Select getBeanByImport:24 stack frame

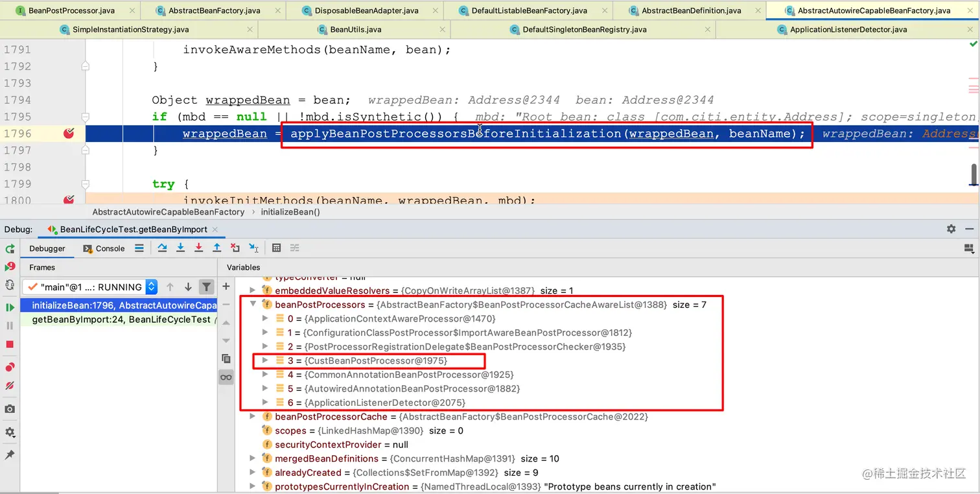pyautogui.click(x=119, y=319)
